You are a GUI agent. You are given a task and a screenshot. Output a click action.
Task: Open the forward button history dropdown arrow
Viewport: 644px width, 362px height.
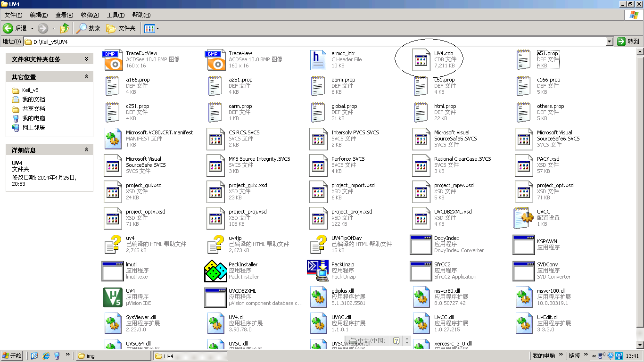[53, 28]
